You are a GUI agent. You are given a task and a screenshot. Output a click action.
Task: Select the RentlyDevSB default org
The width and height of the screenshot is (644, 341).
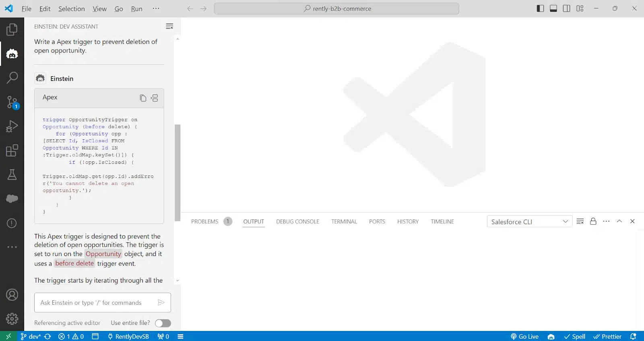tap(128, 336)
